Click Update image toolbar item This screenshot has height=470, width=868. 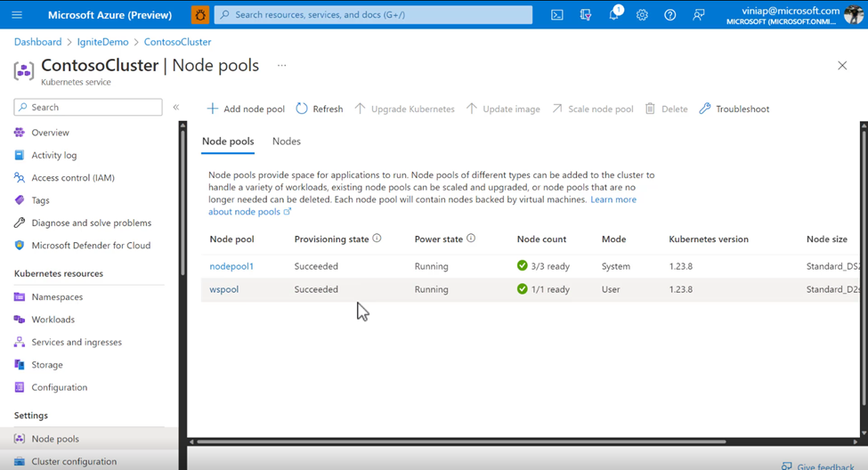click(503, 109)
